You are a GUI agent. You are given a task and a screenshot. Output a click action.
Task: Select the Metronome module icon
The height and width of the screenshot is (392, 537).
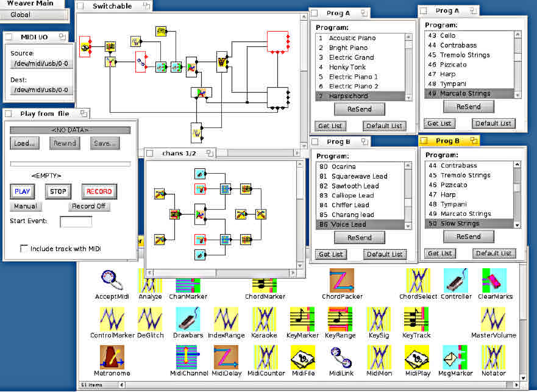tap(112, 357)
